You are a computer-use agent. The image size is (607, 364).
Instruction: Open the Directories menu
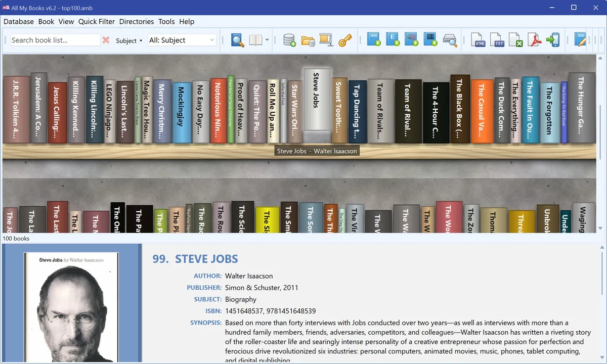[x=137, y=21]
